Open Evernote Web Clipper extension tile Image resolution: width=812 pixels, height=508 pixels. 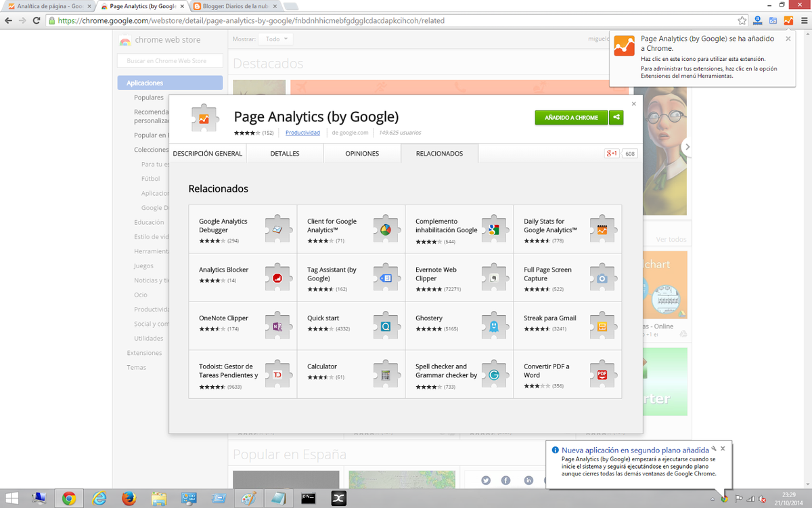pyautogui.click(x=459, y=278)
